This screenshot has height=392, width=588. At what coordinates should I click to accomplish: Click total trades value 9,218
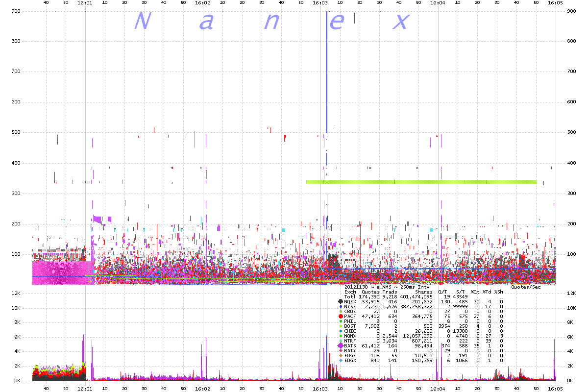(390, 296)
